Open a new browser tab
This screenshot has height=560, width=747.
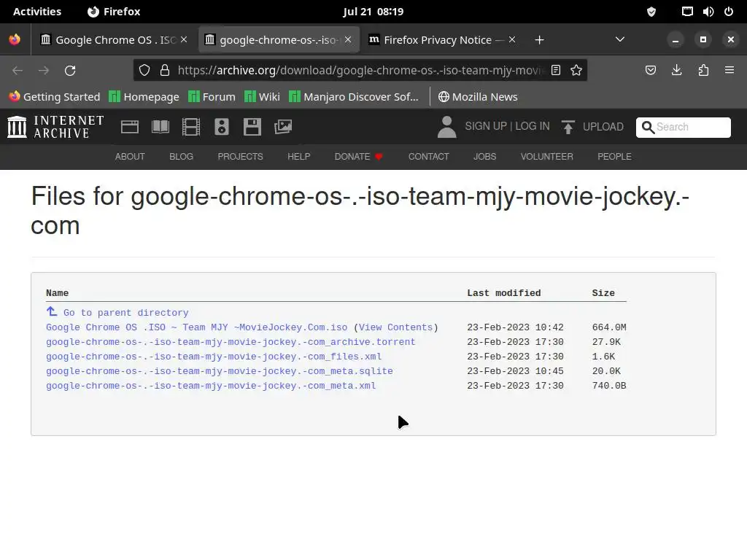(x=539, y=40)
